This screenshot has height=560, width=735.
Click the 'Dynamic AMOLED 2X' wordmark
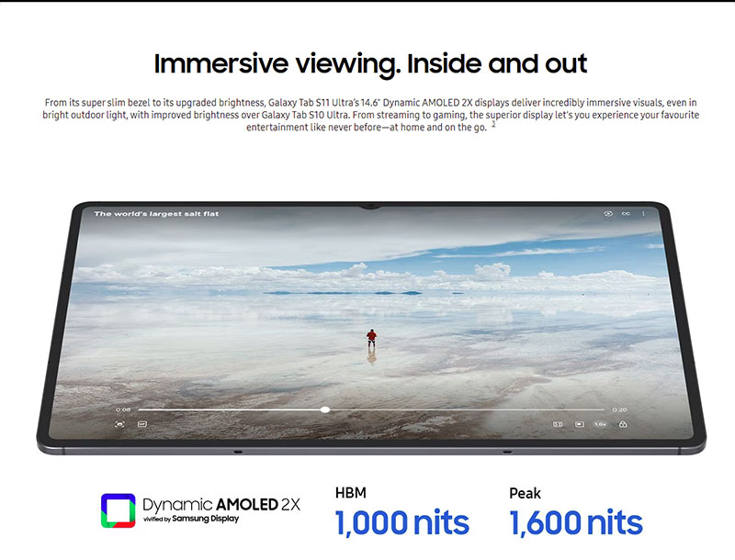221,504
